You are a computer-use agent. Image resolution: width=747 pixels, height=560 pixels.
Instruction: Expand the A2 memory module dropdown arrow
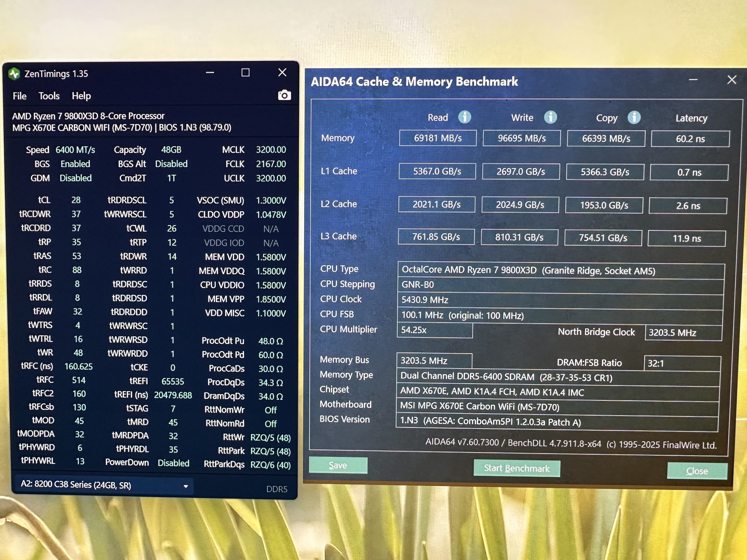pyautogui.click(x=186, y=486)
